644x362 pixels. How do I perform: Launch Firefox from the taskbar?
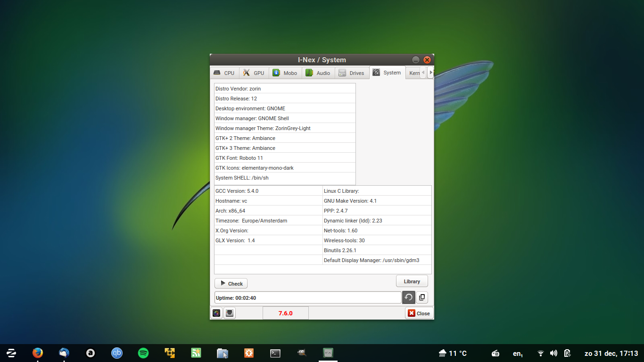(38, 353)
